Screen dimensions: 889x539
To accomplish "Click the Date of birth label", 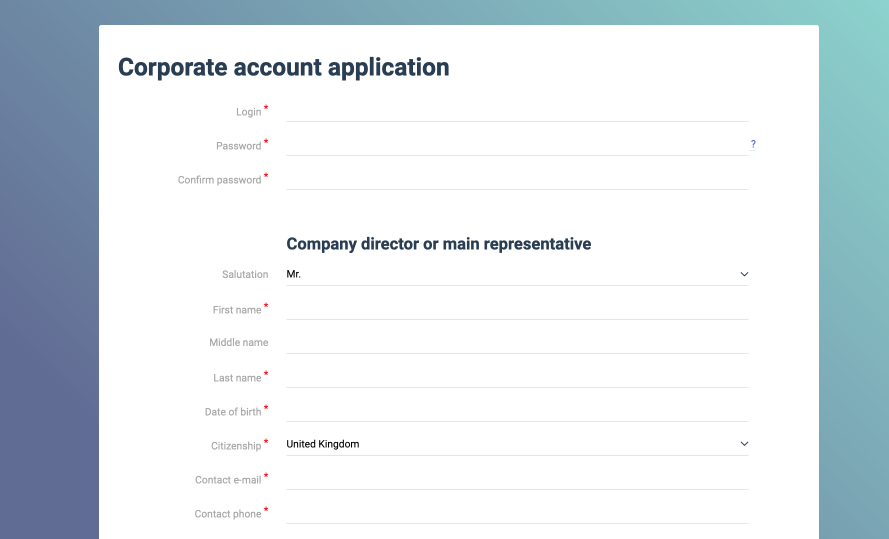I will tap(233, 412).
